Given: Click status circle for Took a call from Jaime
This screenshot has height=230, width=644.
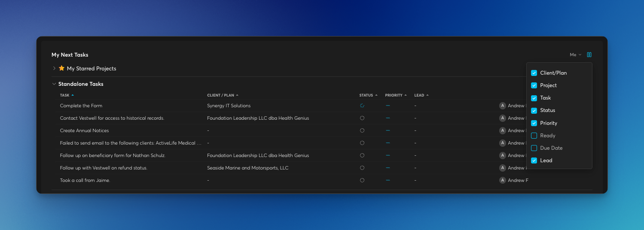Looking at the screenshot, I should (x=362, y=180).
